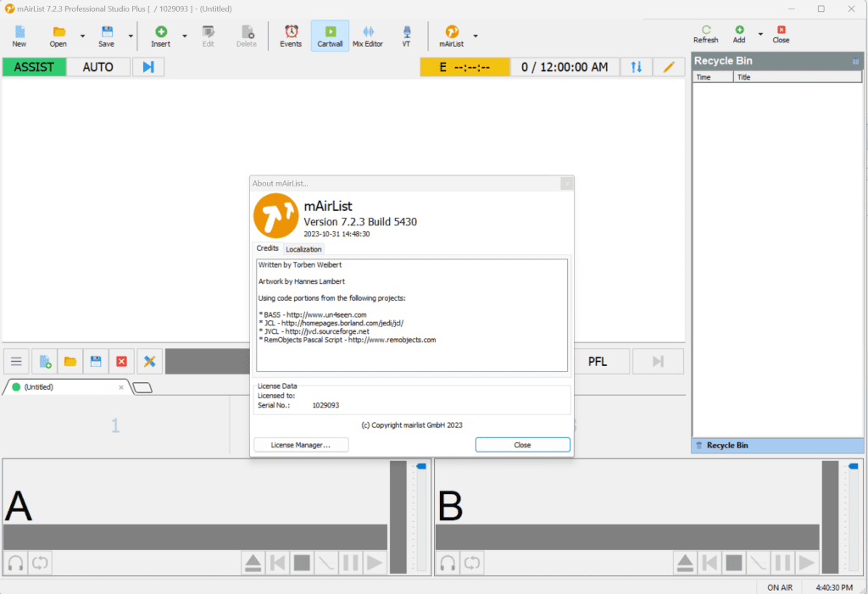Click the VT microphone icon
Viewport: 868px width, 594px height.
[406, 36]
